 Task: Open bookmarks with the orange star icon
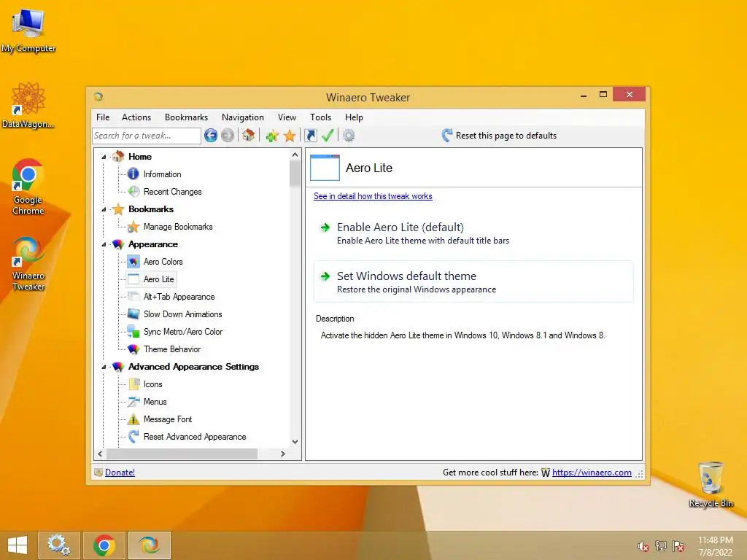tap(290, 136)
